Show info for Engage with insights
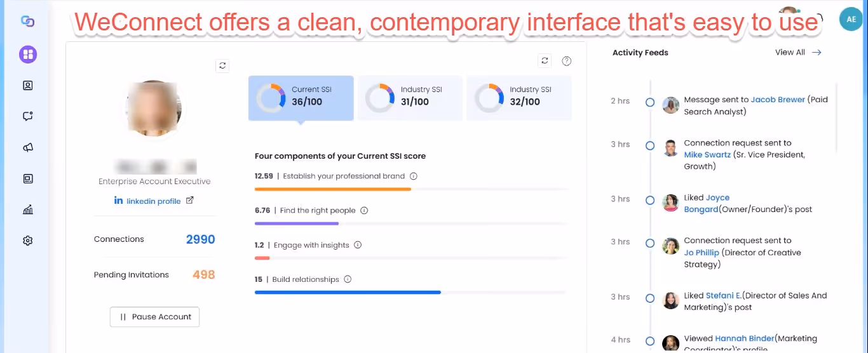 (x=358, y=244)
